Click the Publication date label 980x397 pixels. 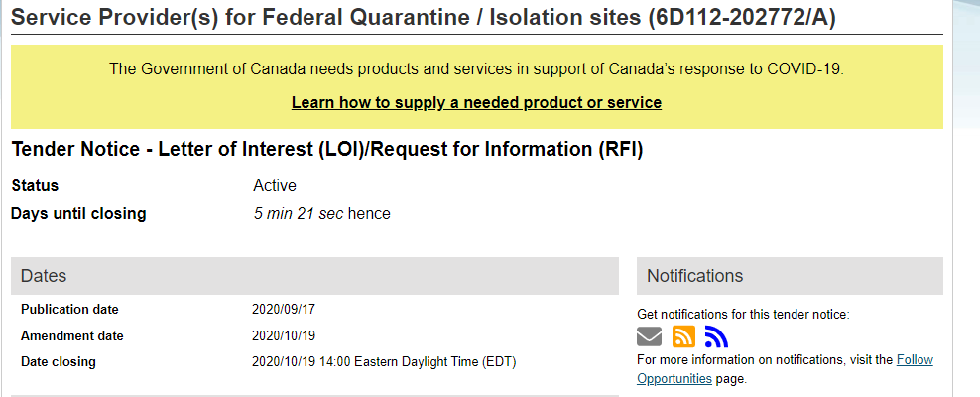click(69, 310)
